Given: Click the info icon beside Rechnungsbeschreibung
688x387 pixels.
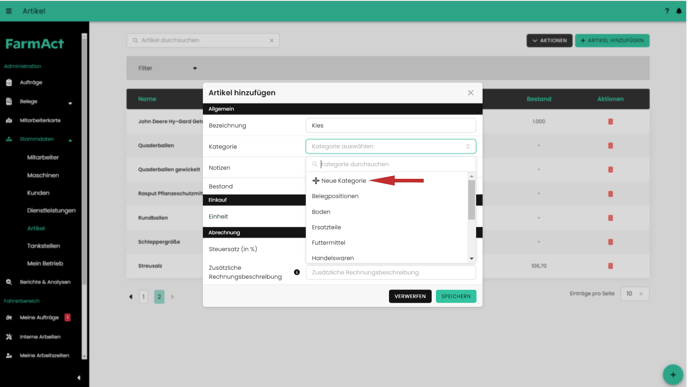Looking at the screenshot, I should pos(297,272).
